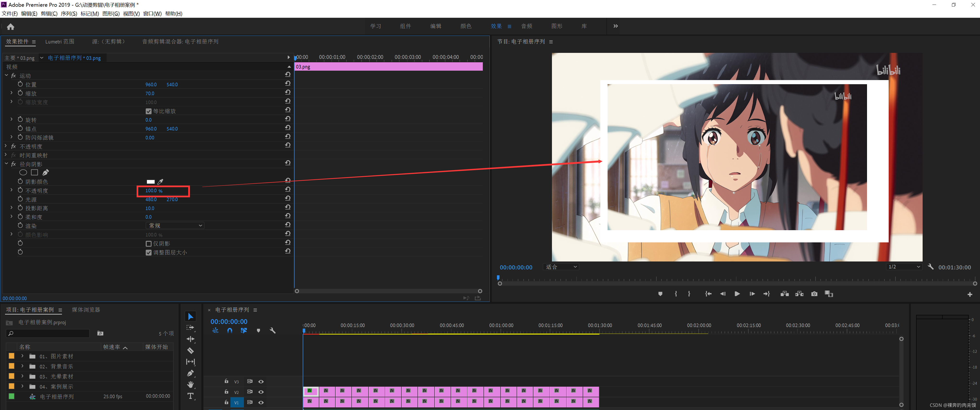Toggle V3 track visibility eye
The height and width of the screenshot is (410, 980).
pyautogui.click(x=261, y=381)
